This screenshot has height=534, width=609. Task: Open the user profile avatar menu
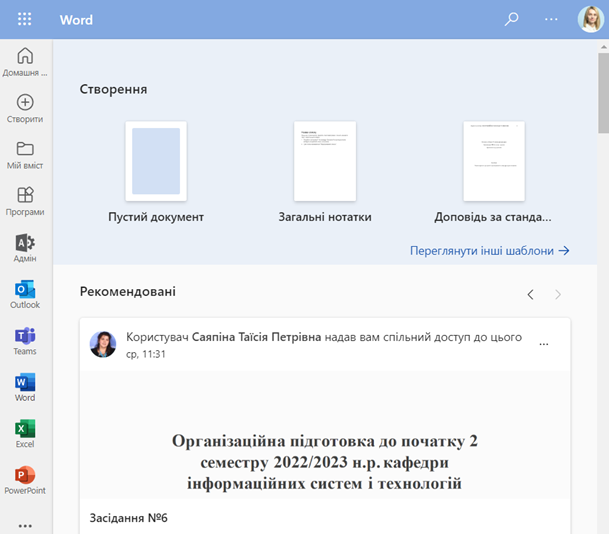[x=590, y=19]
